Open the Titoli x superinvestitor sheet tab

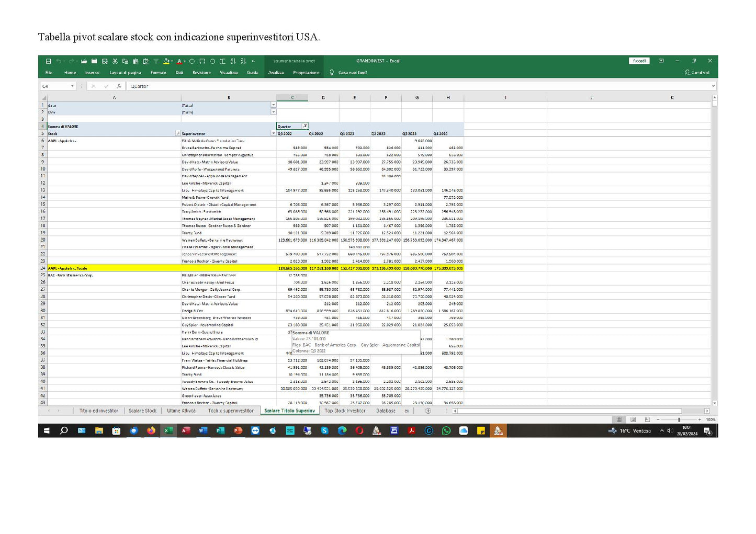[x=231, y=411]
